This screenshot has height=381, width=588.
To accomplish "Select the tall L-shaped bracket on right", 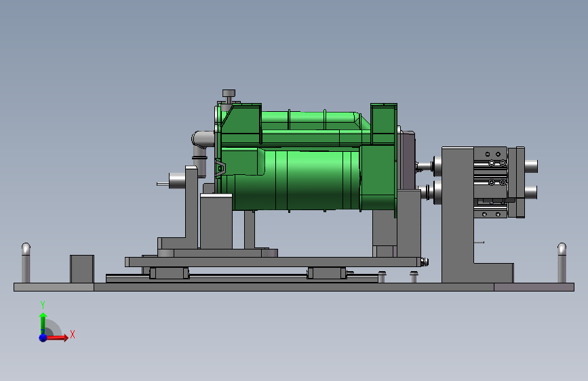I will click(458, 214).
